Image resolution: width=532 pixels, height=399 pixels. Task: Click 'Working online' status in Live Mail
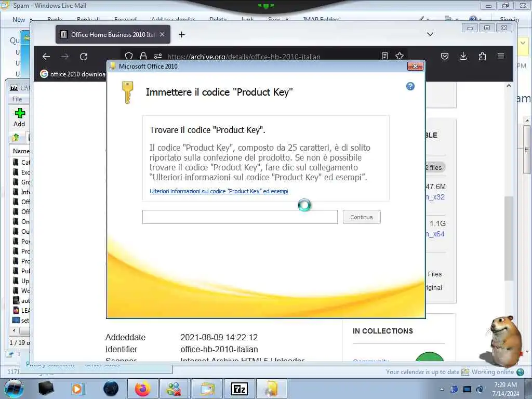pos(493,372)
